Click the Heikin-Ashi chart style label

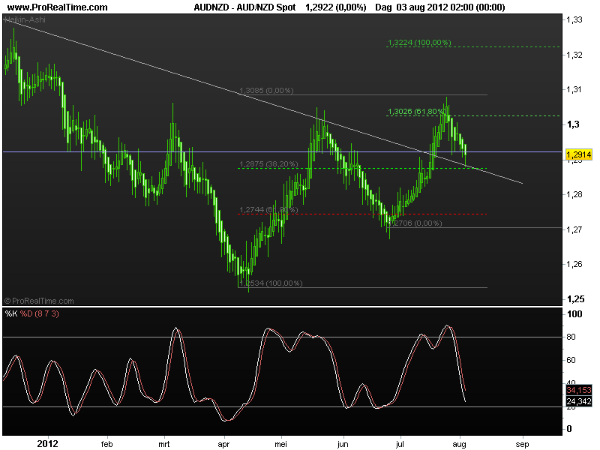[24, 19]
